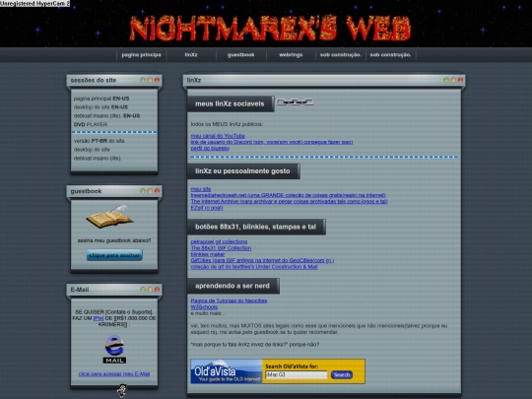Click red dot on sessões do site window
532x399 pixels.
(157, 80)
